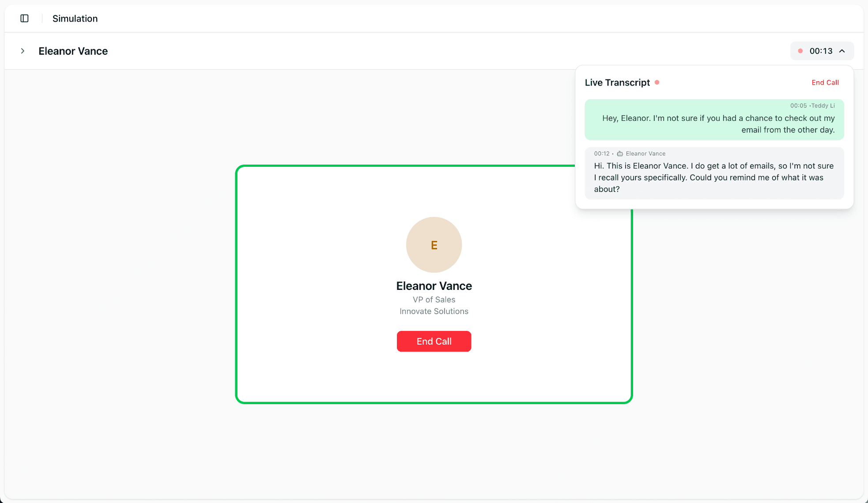Click the End Call link in the transcript
The width and height of the screenshot is (868, 503).
[825, 83]
